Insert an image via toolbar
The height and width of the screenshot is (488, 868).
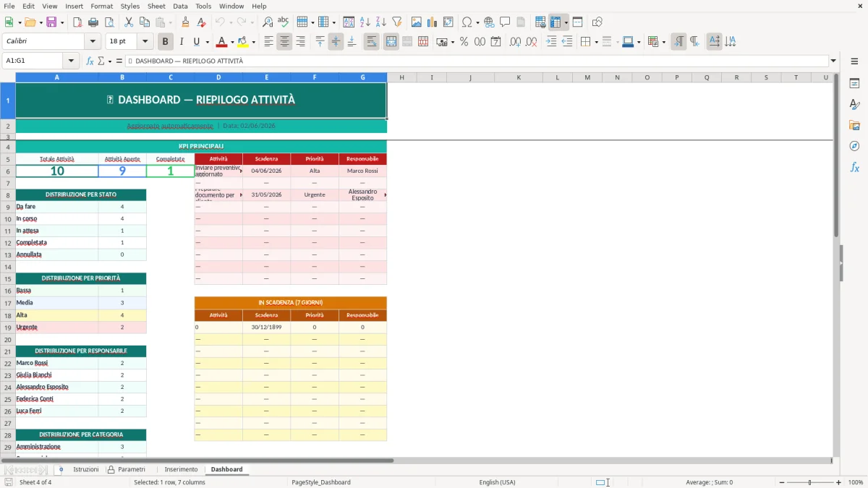tap(417, 22)
